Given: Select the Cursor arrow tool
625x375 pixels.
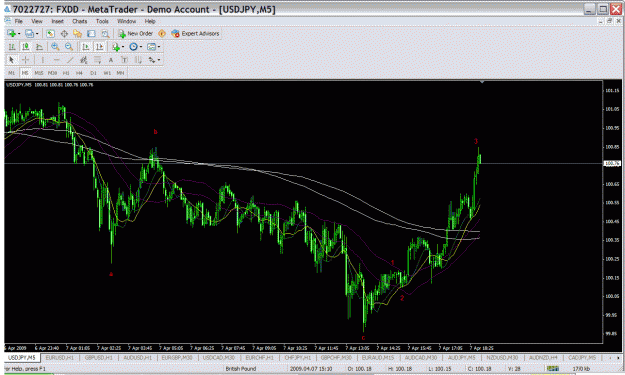Looking at the screenshot, I should coord(11,60).
